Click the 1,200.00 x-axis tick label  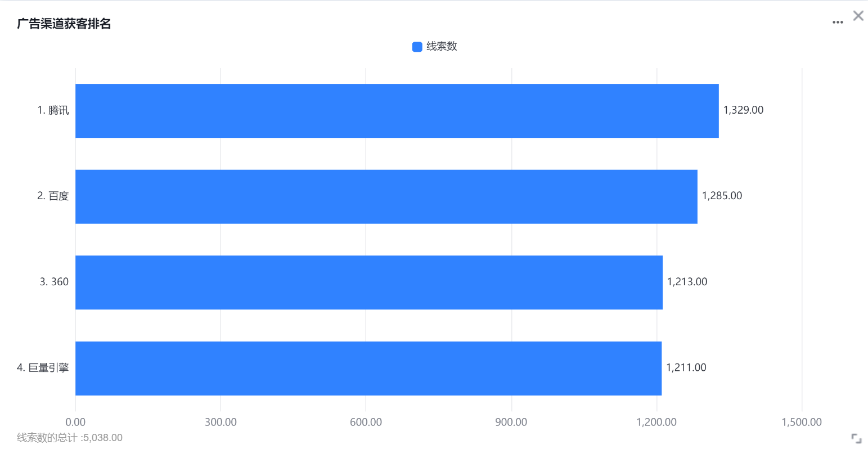[x=656, y=422]
